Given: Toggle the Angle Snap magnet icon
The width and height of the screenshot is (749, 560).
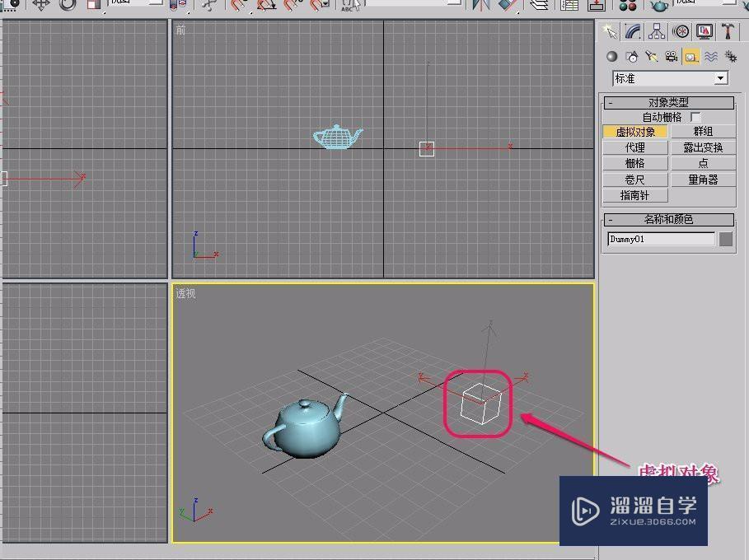Looking at the screenshot, I should coord(265,5).
